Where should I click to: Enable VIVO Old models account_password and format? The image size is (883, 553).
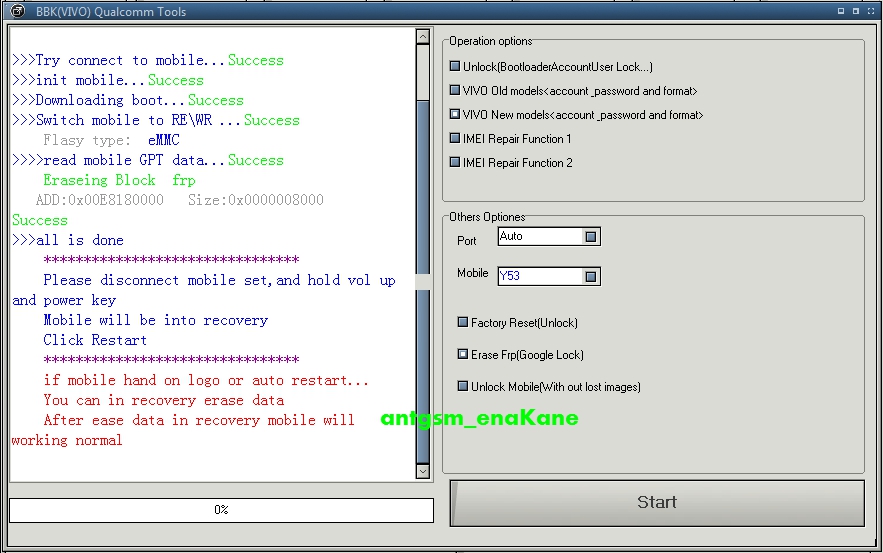[x=455, y=90]
